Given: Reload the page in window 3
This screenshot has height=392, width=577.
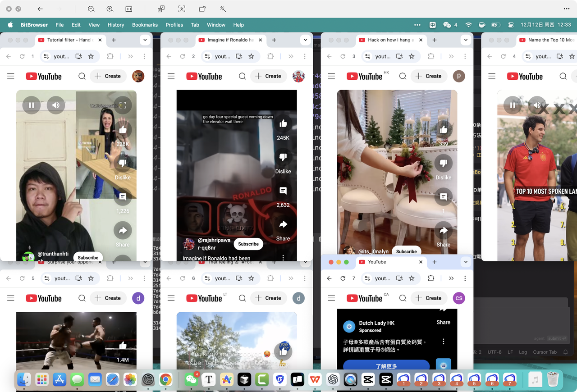Looking at the screenshot, I should [x=343, y=56].
